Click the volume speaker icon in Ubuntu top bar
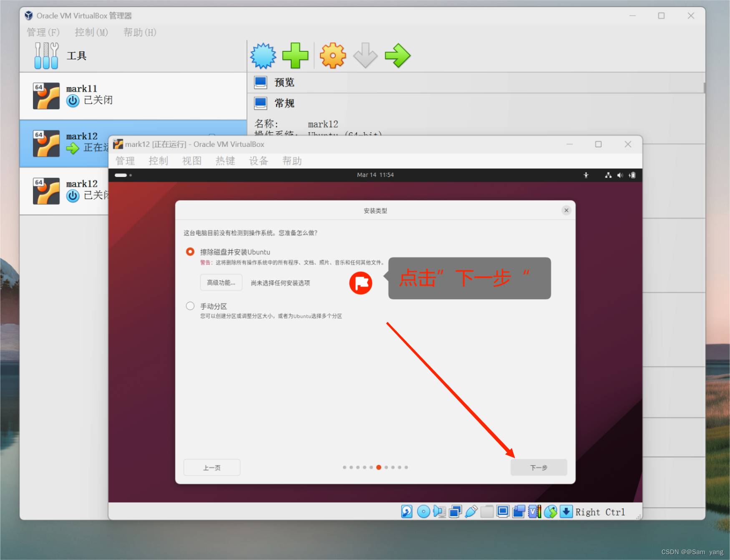The width and height of the screenshot is (730, 560). point(620,175)
